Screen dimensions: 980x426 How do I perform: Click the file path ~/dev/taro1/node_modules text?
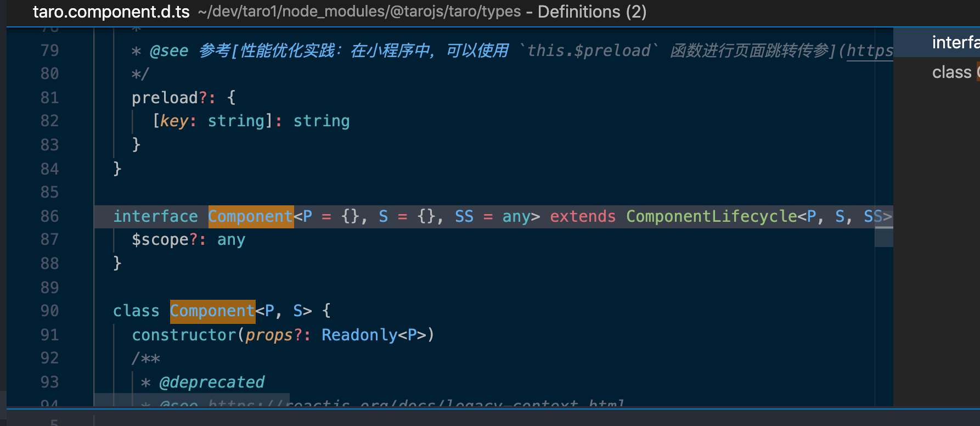(x=359, y=12)
